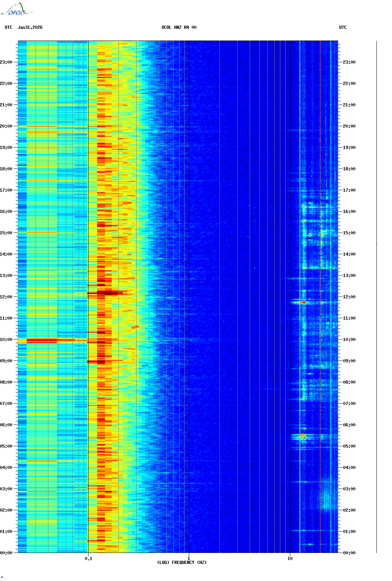This screenshot has width=392, height=581.
Task: Click the 1 Hz frequency axis label
Action: [x=189, y=559]
